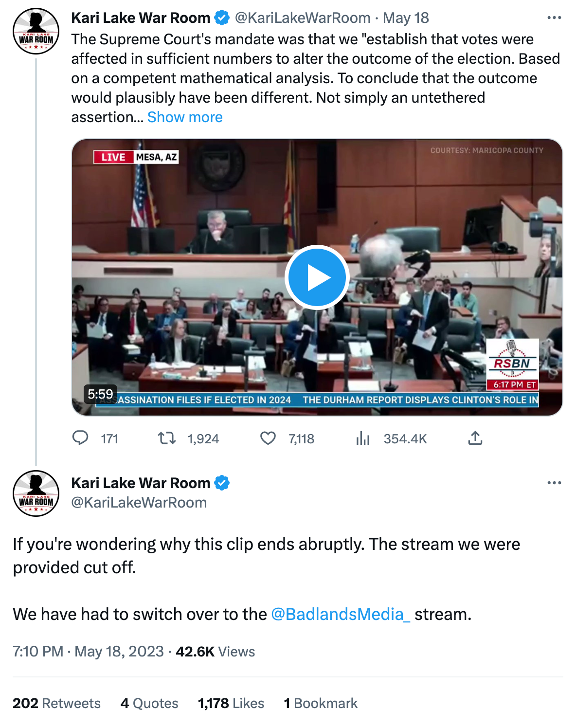Share the first tweet via upload icon
Image resolution: width=576 pixels, height=728 pixels.
point(475,438)
